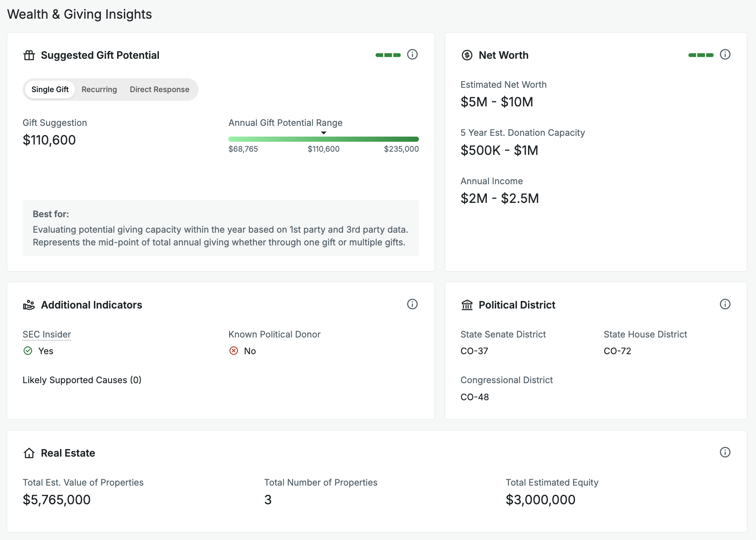Click the Likely Supported Causes (0) label
The image size is (756, 540).
click(x=82, y=380)
